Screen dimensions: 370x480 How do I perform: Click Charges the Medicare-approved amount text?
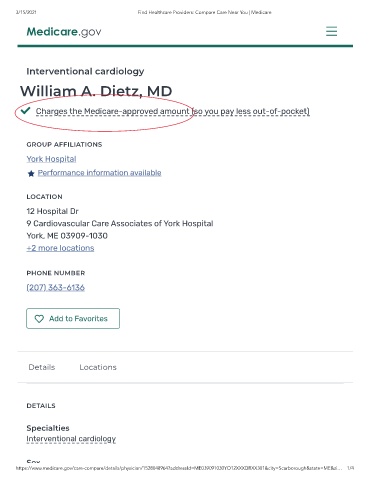tap(112, 111)
